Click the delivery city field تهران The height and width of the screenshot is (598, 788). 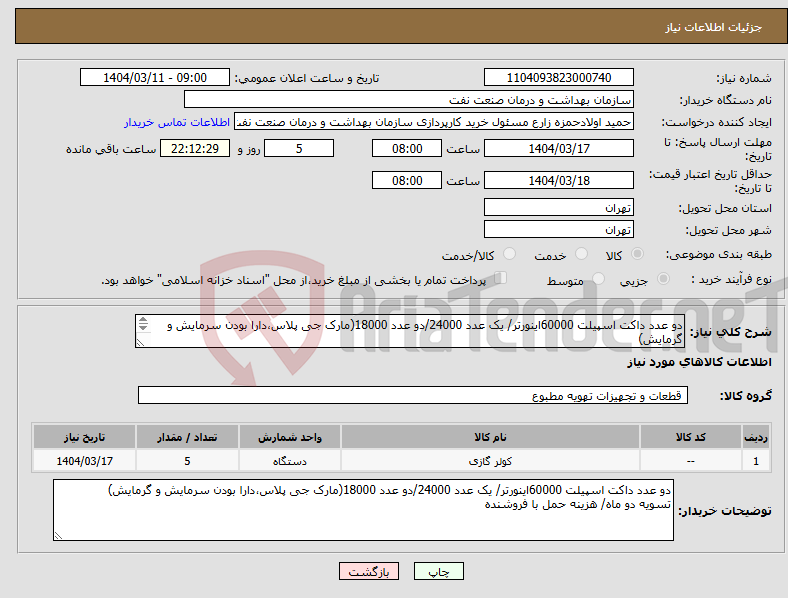(559, 230)
